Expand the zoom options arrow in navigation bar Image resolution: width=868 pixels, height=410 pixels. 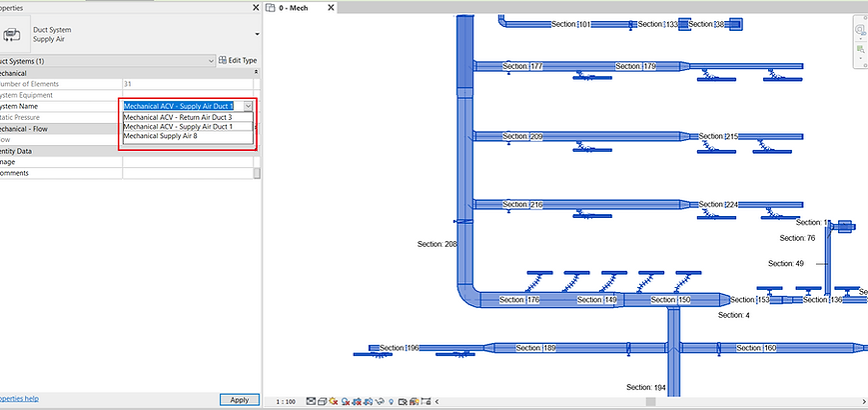coord(861,58)
